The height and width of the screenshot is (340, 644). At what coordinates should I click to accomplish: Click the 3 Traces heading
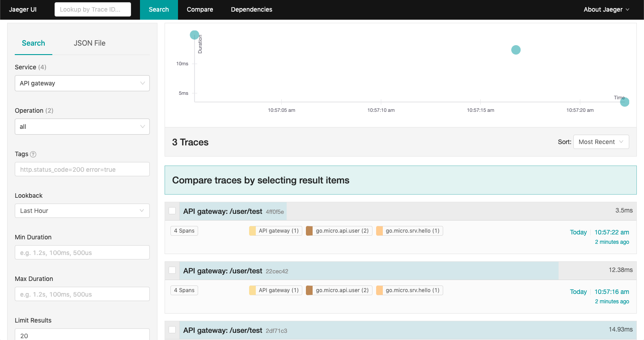(191, 142)
